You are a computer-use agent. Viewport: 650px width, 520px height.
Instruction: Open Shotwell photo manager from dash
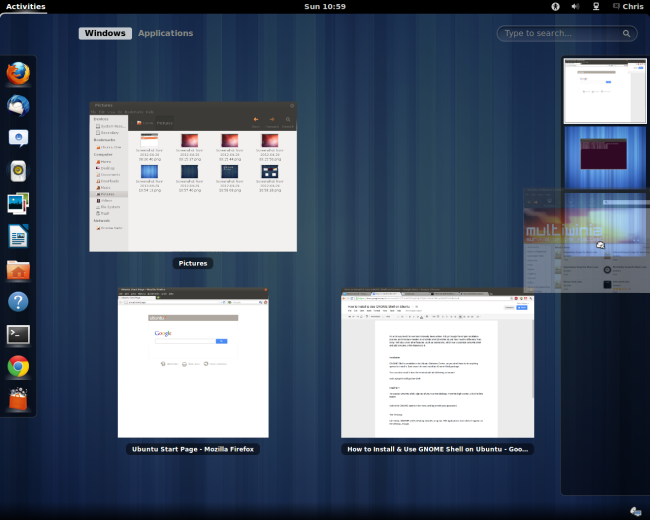18,204
